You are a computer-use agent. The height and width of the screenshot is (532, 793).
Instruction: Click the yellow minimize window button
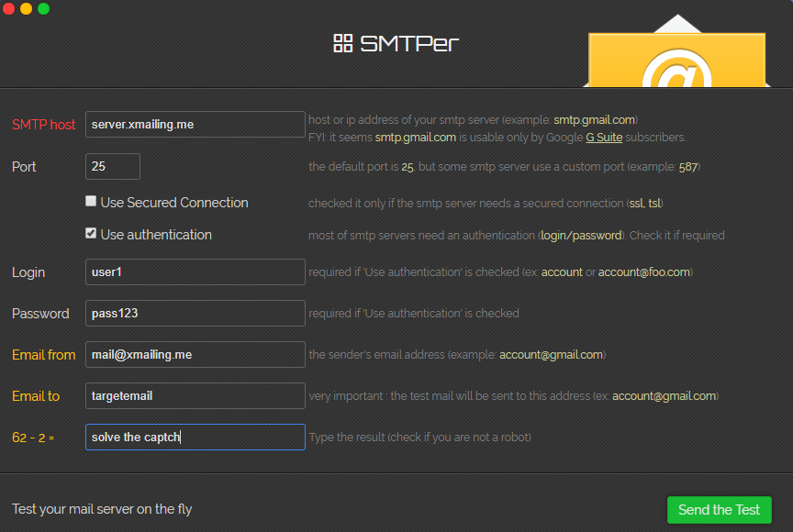coord(26,9)
